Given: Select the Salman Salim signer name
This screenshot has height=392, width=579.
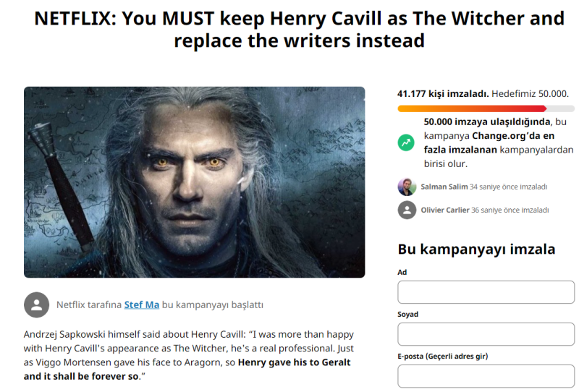Looking at the screenshot, I should (444, 187).
